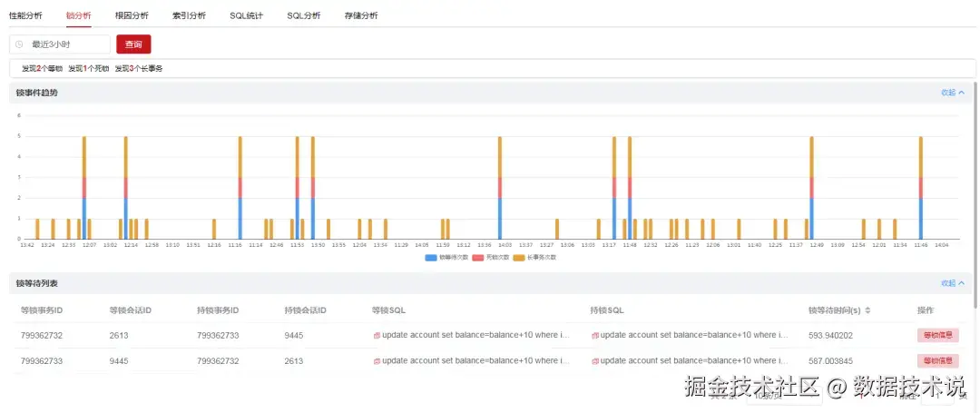
Task: Click 799362733 in the 持锁事务ID column
Action: pos(218,336)
